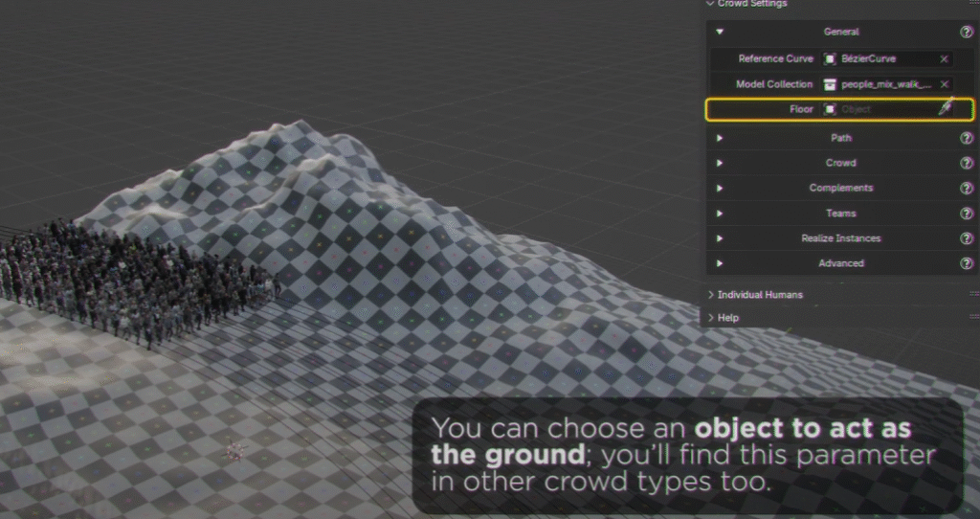The image size is (980, 519).
Task: Open help for Realize Instances
Action: click(x=966, y=238)
